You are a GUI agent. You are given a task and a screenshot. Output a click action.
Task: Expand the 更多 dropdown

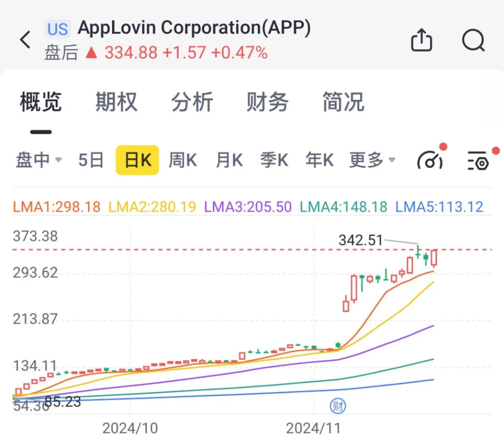pos(373,160)
